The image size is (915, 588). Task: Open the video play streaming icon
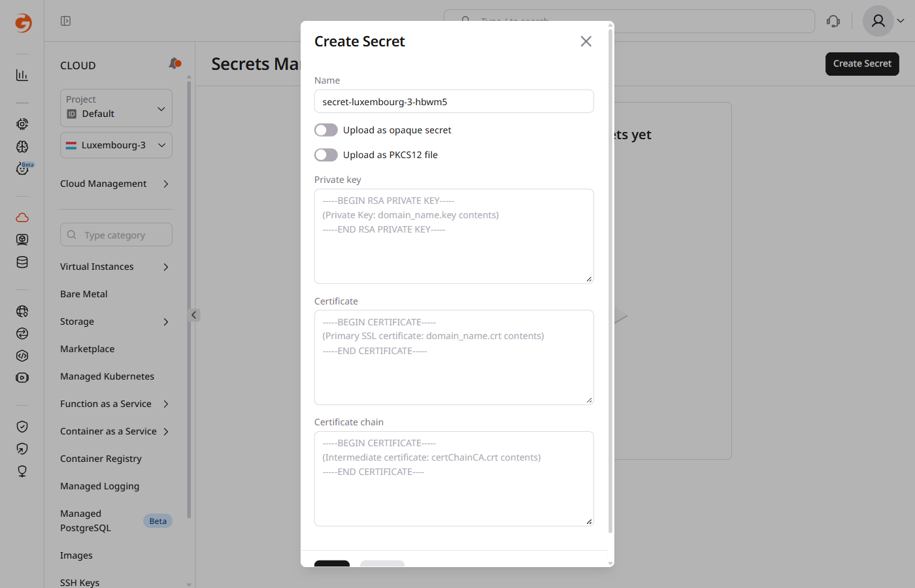click(22, 378)
